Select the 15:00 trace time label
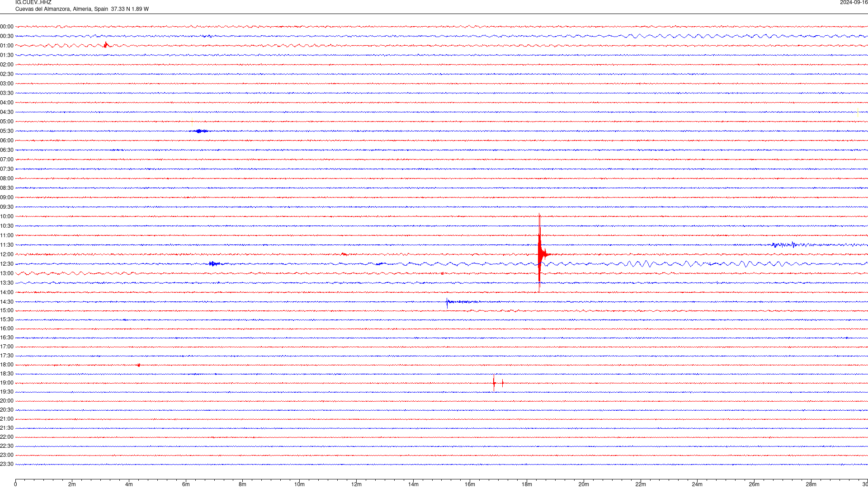Viewport: 868px width, 488px height. (7, 310)
